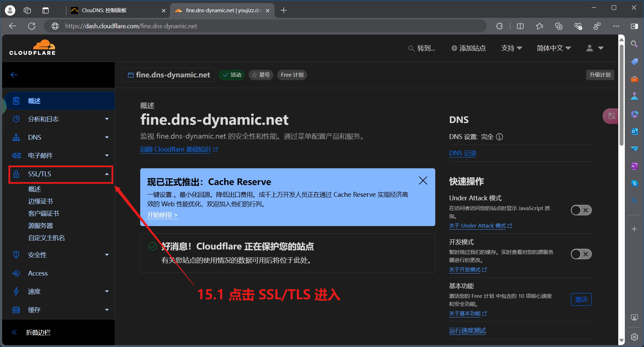Open 客户端证书 under SSL/TLS
644x347 pixels.
[x=43, y=214]
